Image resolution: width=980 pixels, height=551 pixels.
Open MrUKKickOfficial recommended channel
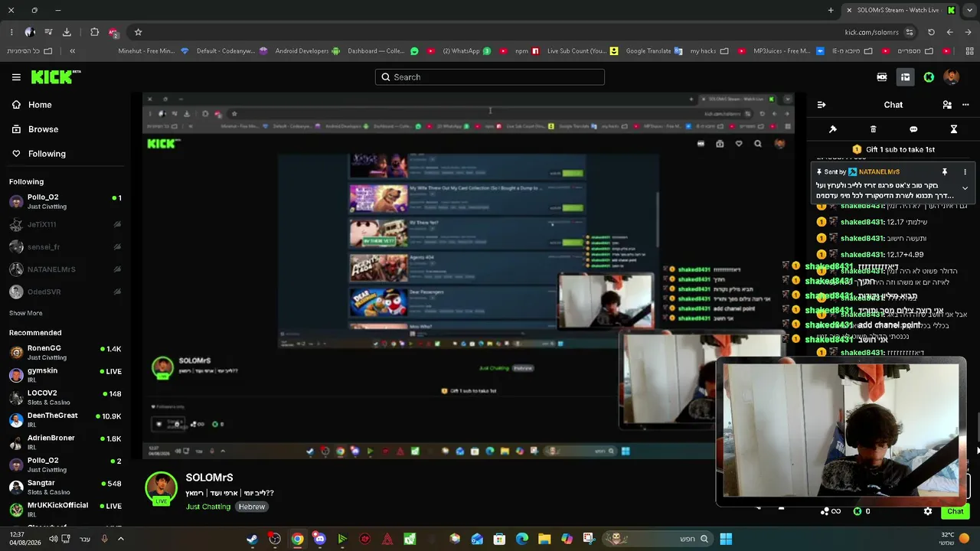(x=65, y=510)
